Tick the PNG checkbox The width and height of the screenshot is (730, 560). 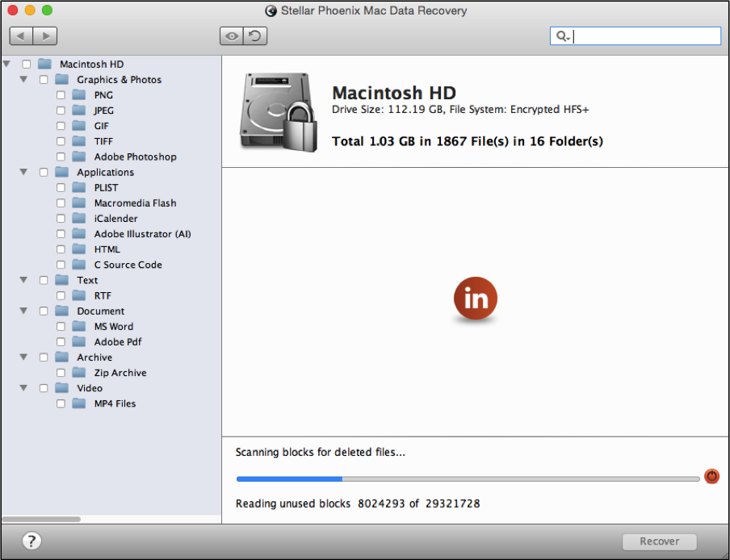point(61,95)
